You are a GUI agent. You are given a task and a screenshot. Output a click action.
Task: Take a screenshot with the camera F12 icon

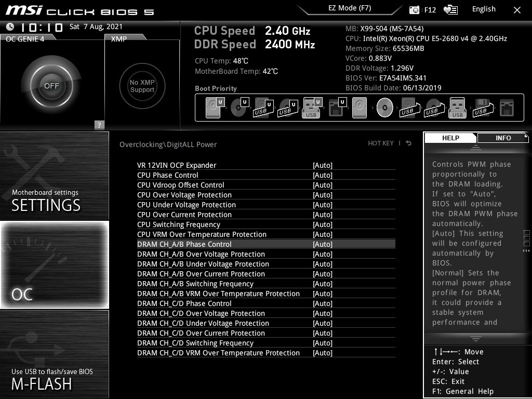(x=414, y=10)
